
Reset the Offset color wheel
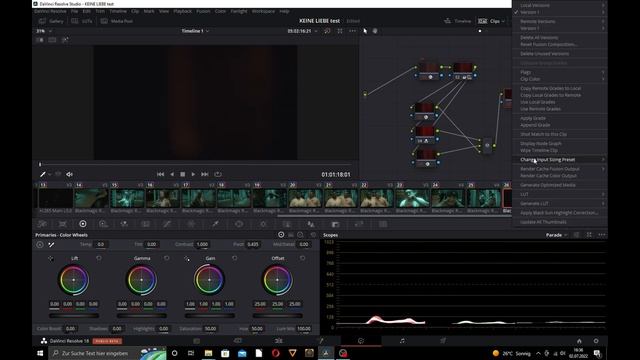[302, 258]
